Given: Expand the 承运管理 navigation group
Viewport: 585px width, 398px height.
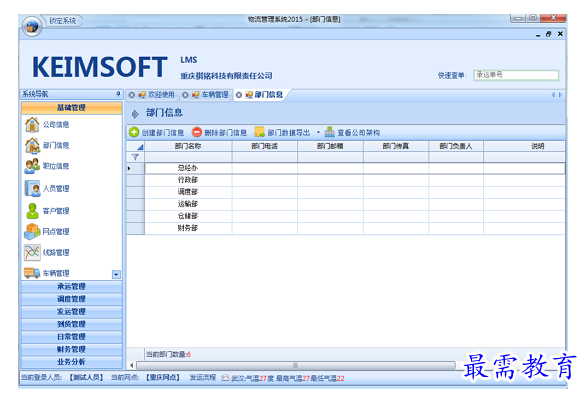Looking at the screenshot, I should point(72,286).
